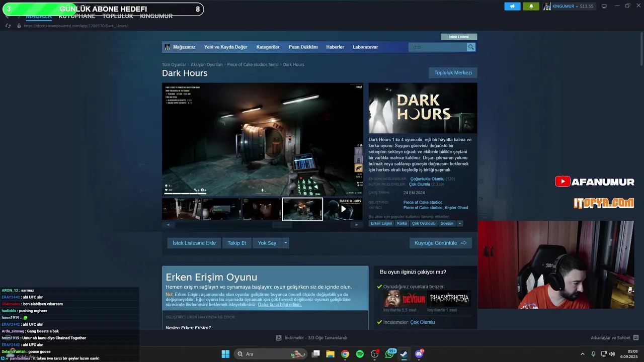Open the Kategoriler menu
The width and height of the screenshot is (644, 362).
pyautogui.click(x=268, y=47)
